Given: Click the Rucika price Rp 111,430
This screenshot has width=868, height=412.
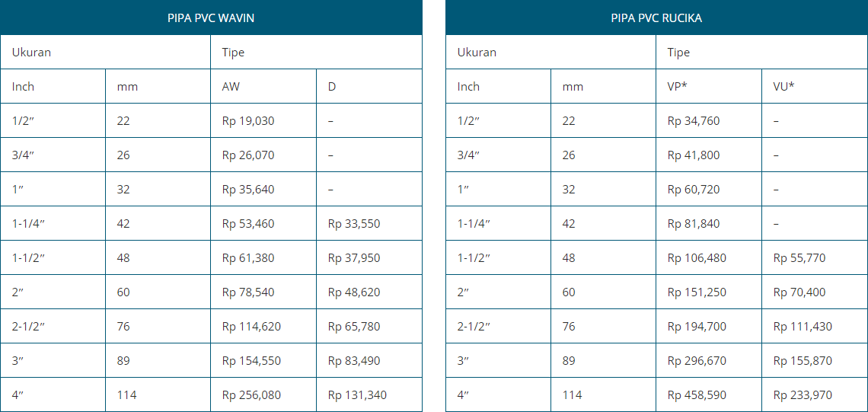Looking at the screenshot, I should point(803,327).
